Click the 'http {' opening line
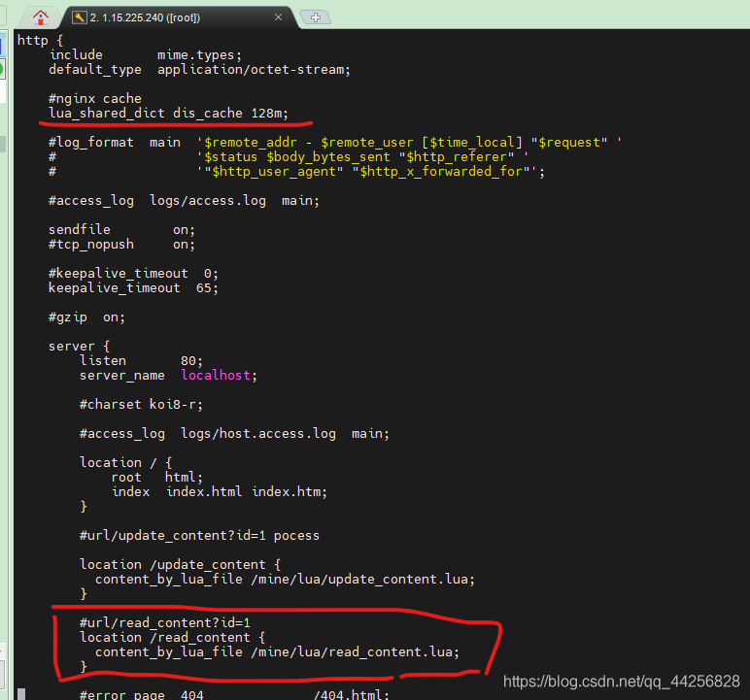The width and height of the screenshot is (750, 700). [40, 40]
